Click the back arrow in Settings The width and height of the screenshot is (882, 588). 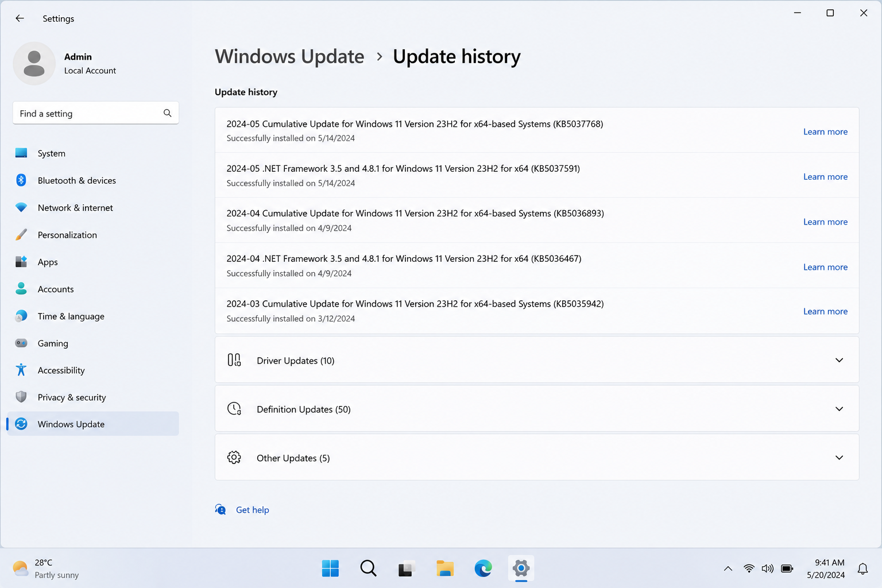tap(20, 18)
